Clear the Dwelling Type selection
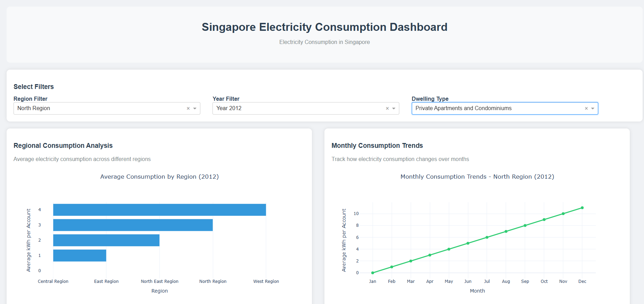This screenshot has height=304, width=644. [x=586, y=108]
